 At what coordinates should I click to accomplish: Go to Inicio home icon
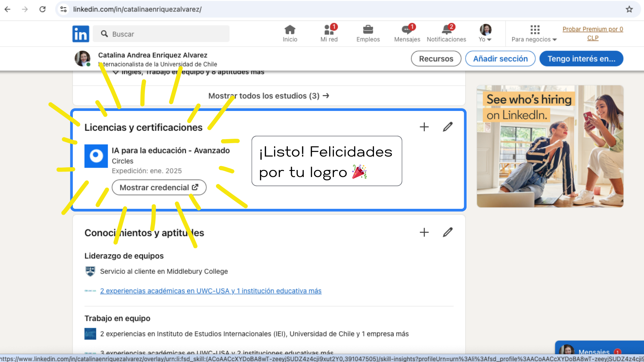[x=290, y=34]
